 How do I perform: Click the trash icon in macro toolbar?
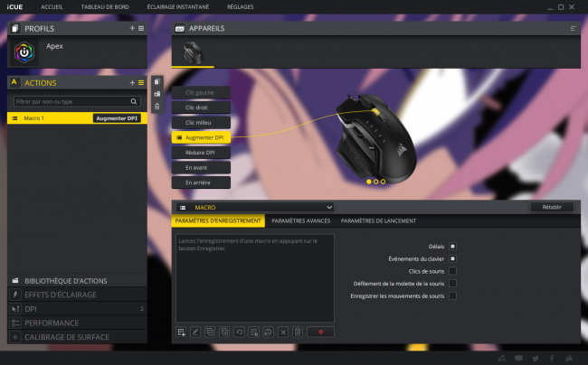tap(298, 332)
